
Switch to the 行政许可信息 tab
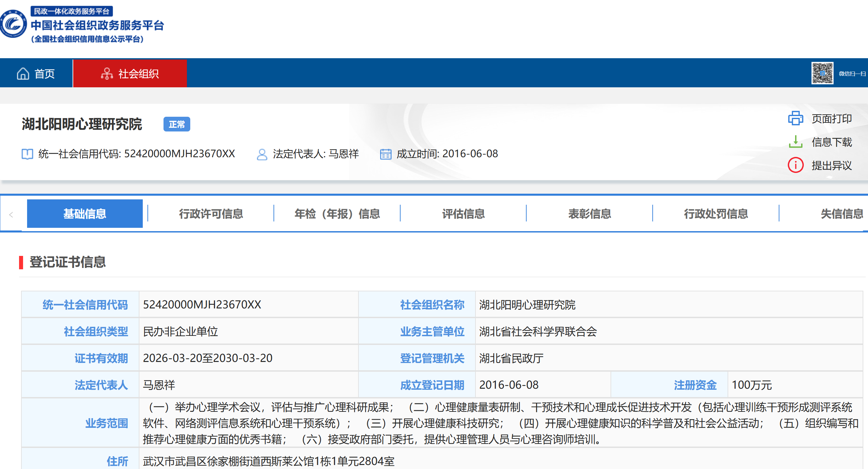211,213
